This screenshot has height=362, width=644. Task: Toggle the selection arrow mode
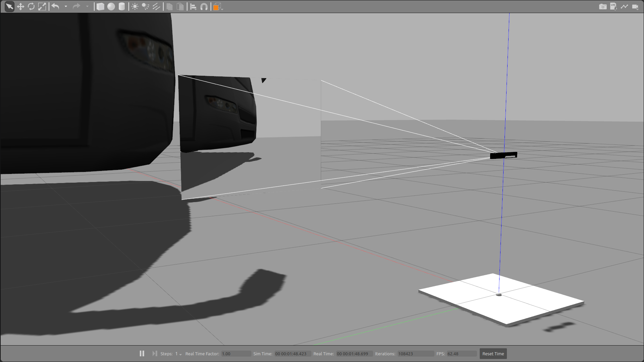[x=9, y=7]
